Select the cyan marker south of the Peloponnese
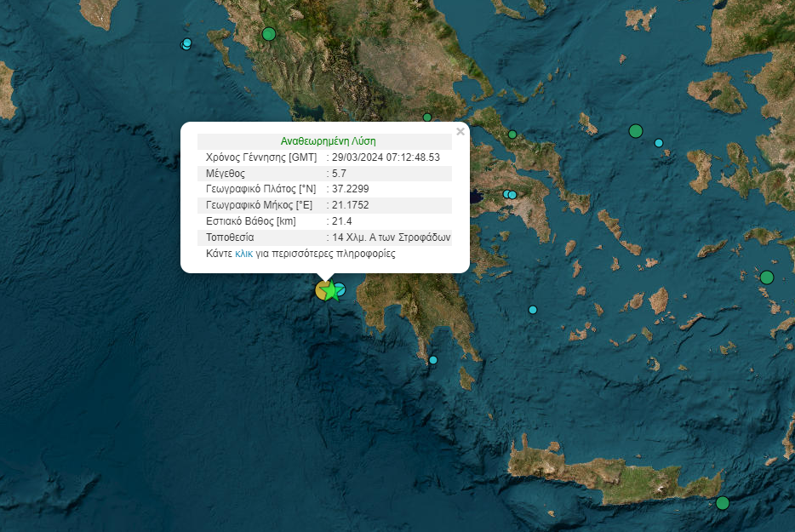Screen dimensions: 795x532 tap(433, 360)
